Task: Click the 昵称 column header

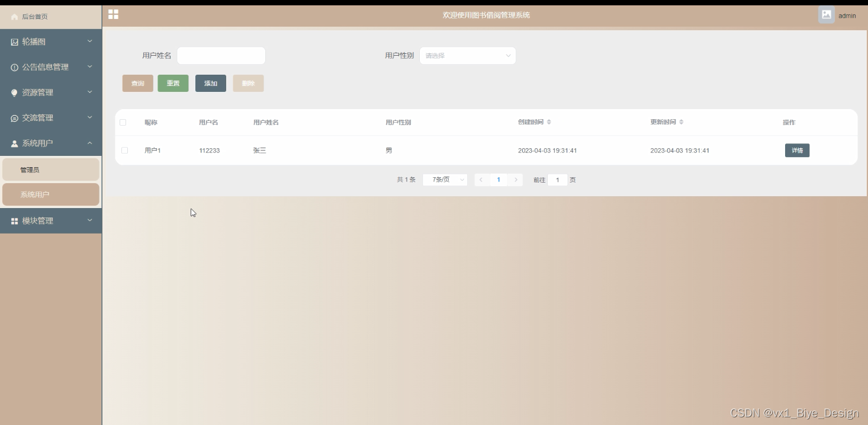Action: pyautogui.click(x=151, y=123)
